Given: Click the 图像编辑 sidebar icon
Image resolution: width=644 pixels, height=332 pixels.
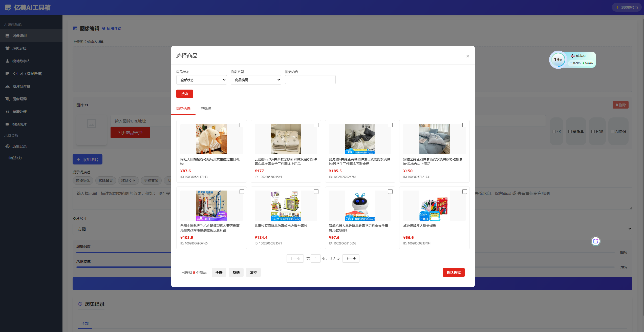Looking at the screenshot, I should 8,36.
